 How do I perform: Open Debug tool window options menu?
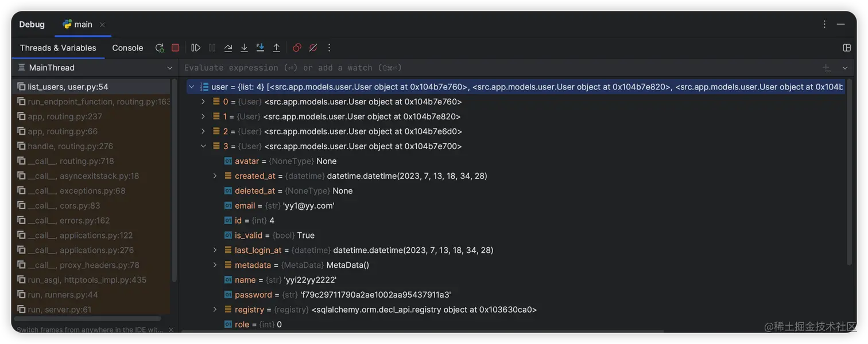pos(824,24)
